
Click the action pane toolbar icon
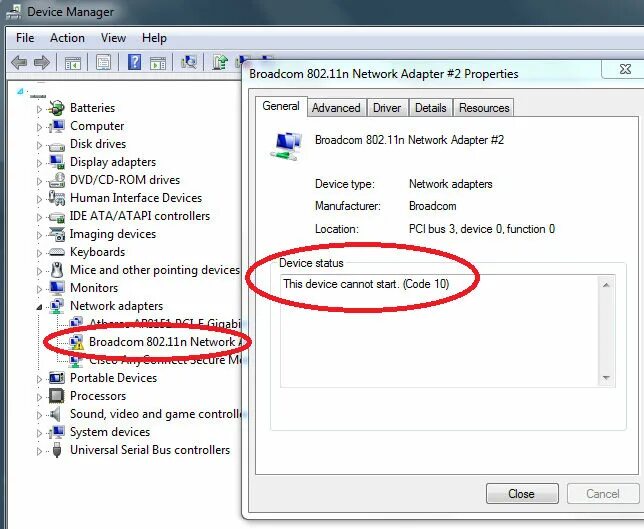coord(158,63)
